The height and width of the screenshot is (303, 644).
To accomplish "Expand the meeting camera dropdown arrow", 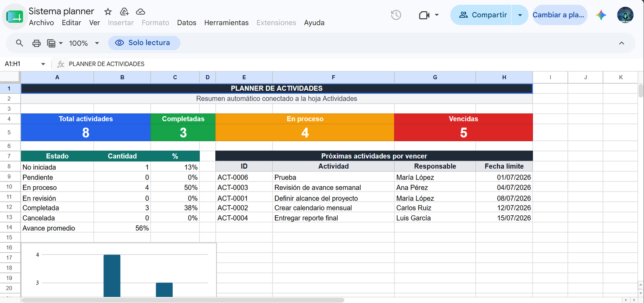I will click(x=437, y=15).
